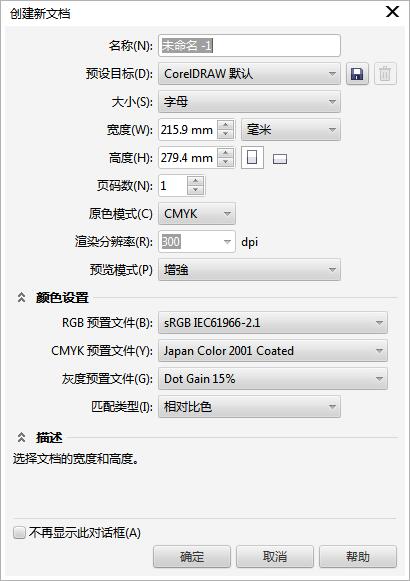Click the 确定 button
The height and width of the screenshot is (581, 410).
coord(192,556)
